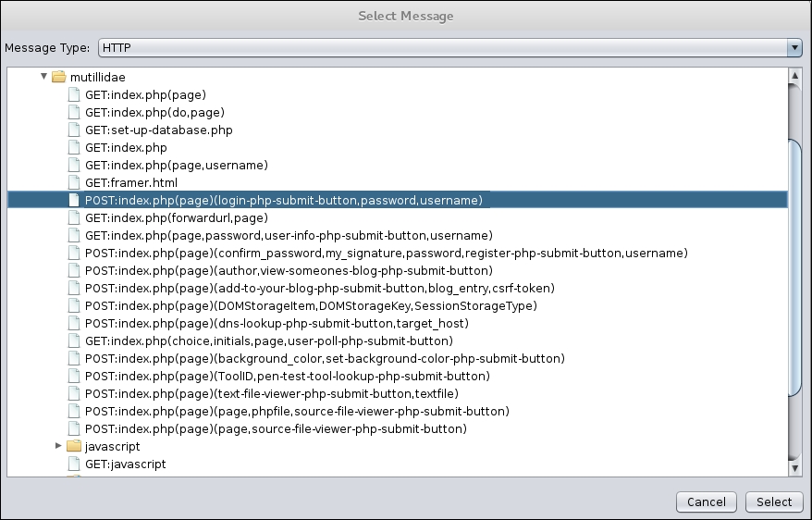This screenshot has width=812, height=520.
Task: Click file icon for dns-lookup POST message
Action: (x=74, y=324)
